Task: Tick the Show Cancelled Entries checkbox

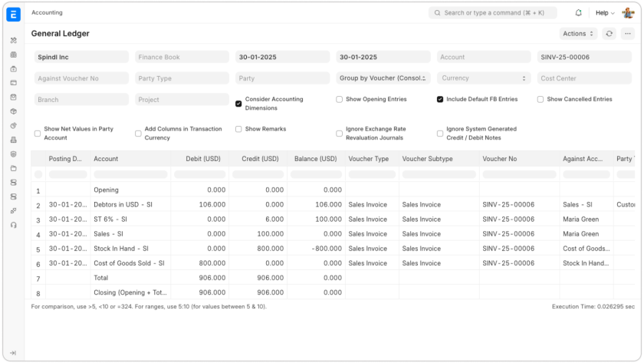Action: click(540, 99)
